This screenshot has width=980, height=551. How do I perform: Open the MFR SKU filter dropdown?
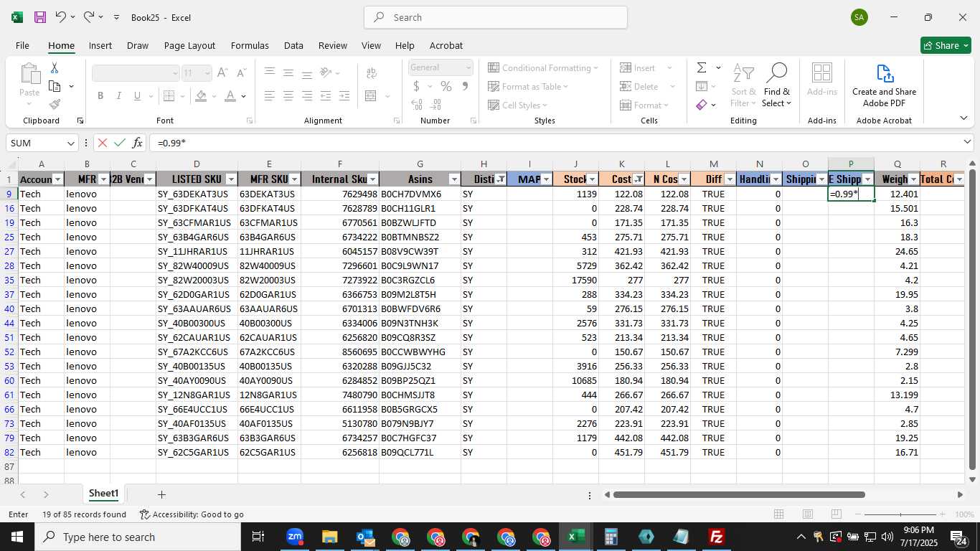(x=294, y=179)
